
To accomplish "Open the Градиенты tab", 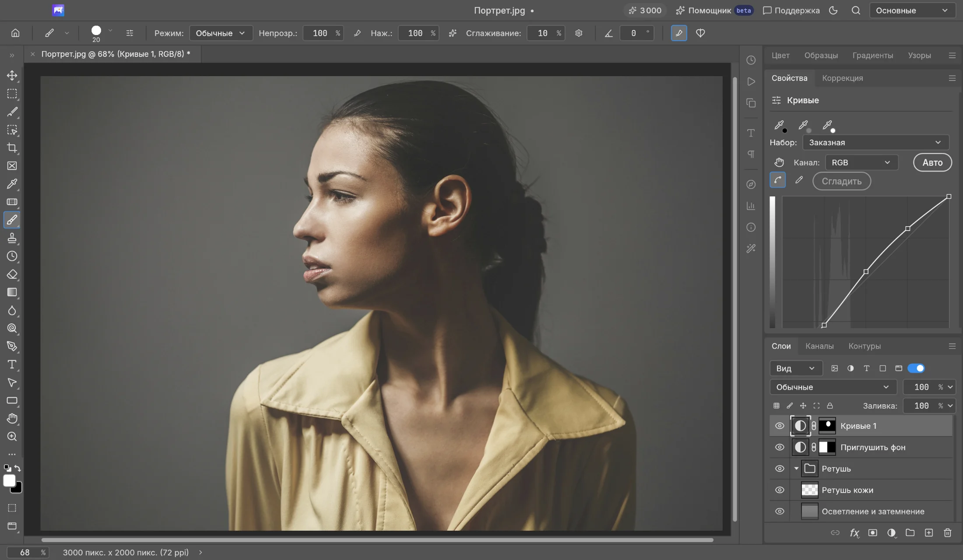I will (x=872, y=56).
